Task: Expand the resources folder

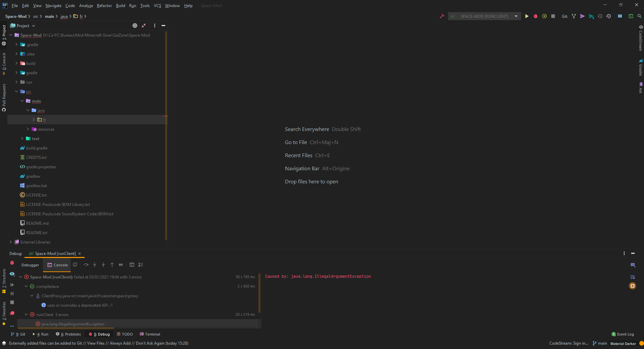Action: point(28,129)
